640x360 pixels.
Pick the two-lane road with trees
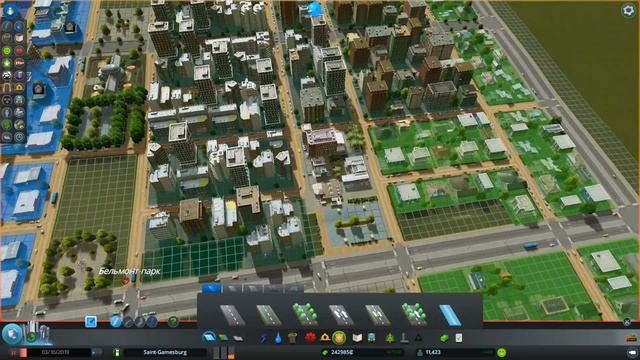(305, 314)
